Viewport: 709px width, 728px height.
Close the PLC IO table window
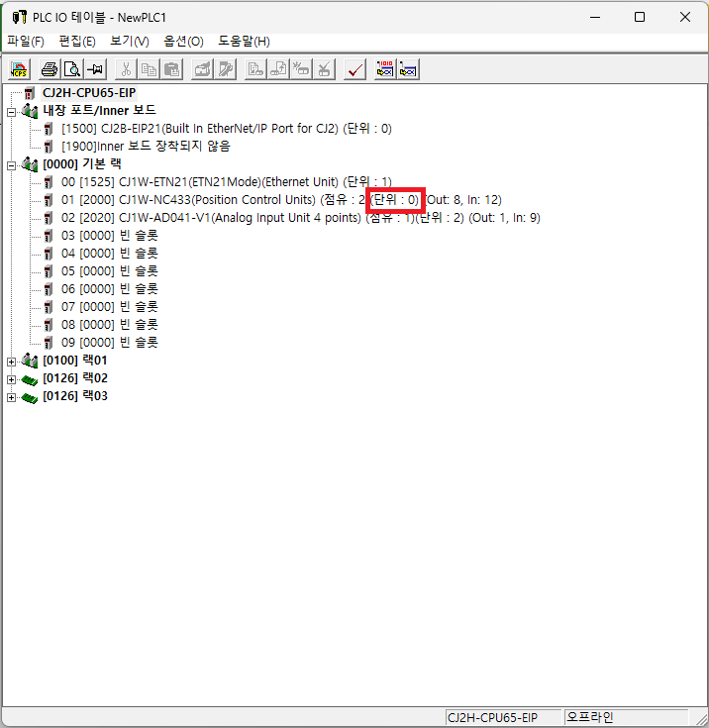[x=685, y=17]
